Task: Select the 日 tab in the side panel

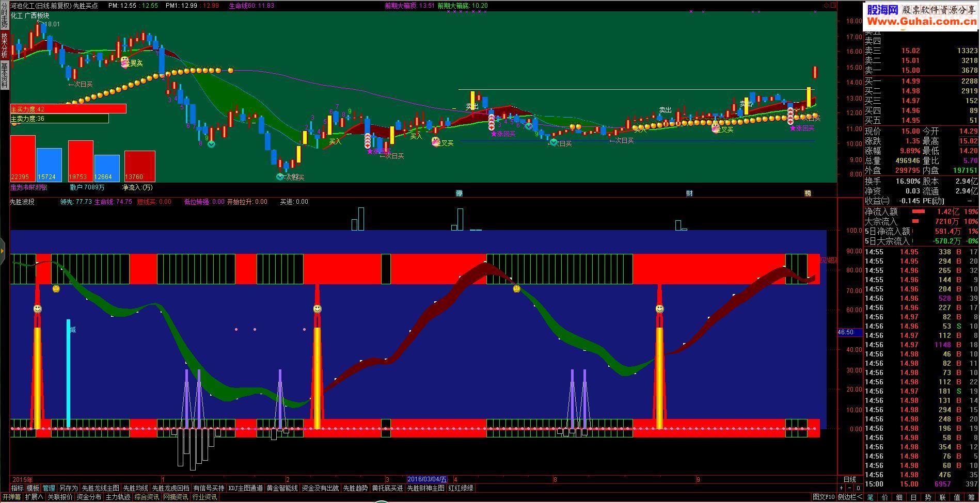Action: pyautogui.click(x=914, y=497)
